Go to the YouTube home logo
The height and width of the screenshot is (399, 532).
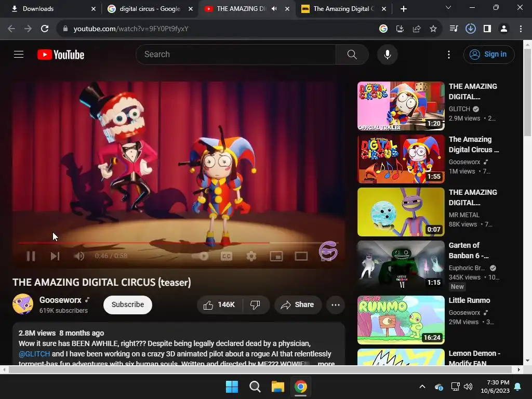tap(61, 55)
